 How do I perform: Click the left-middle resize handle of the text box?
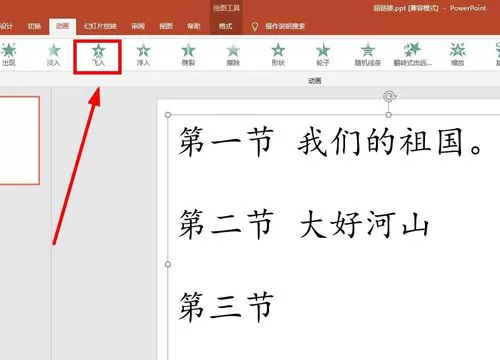(x=168, y=264)
